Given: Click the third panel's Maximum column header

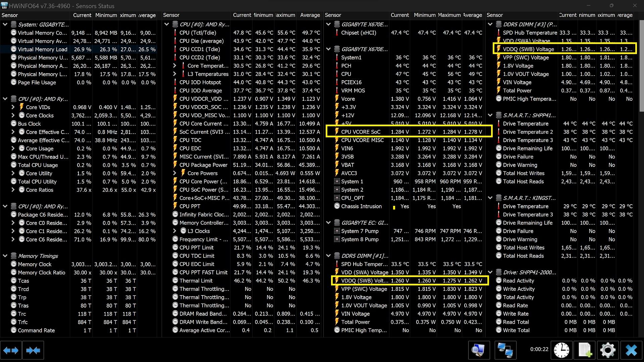Looking at the screenshot, I should [449, 15].
